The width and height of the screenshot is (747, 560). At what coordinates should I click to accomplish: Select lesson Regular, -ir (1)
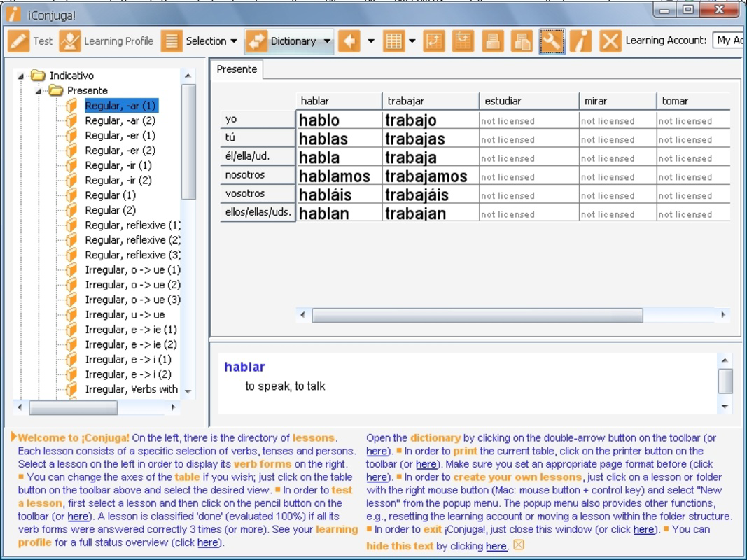118,165
